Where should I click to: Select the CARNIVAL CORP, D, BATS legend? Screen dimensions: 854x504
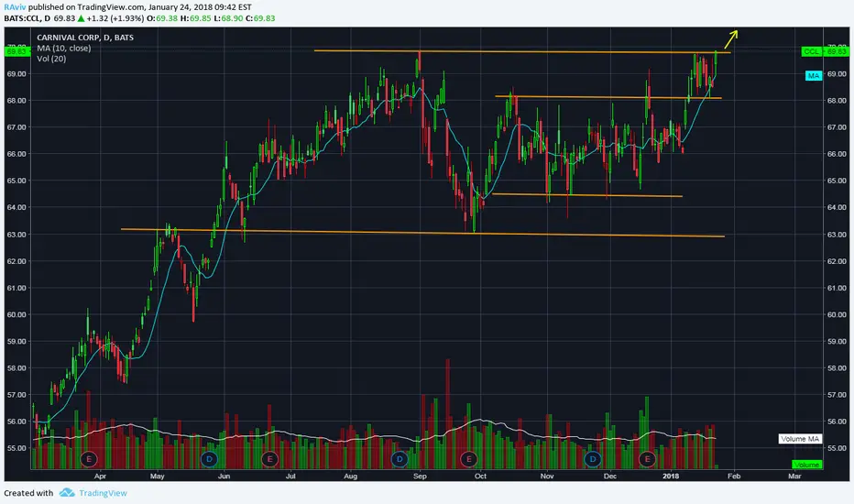(x=85, y=38)
